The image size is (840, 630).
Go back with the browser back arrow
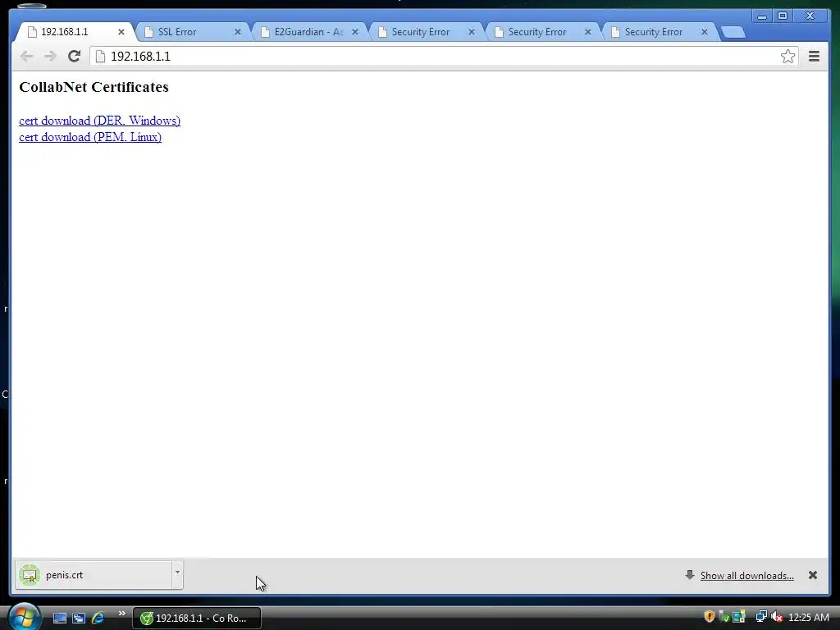click(26, 57)
